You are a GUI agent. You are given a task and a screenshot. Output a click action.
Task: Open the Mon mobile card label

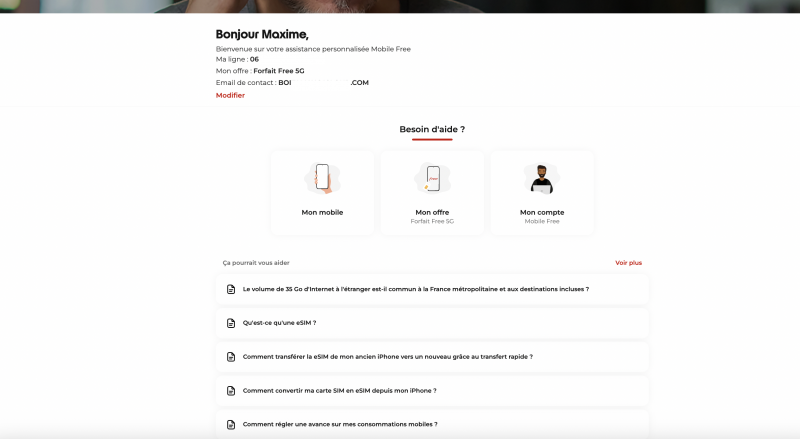click(x=322, y=212)
